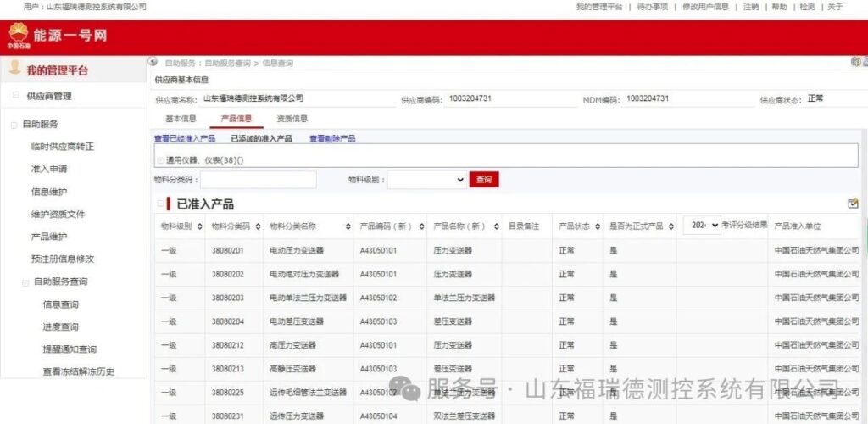Sort by the 是否为正式产品 column arrows
868x424 pixels.
671,226
